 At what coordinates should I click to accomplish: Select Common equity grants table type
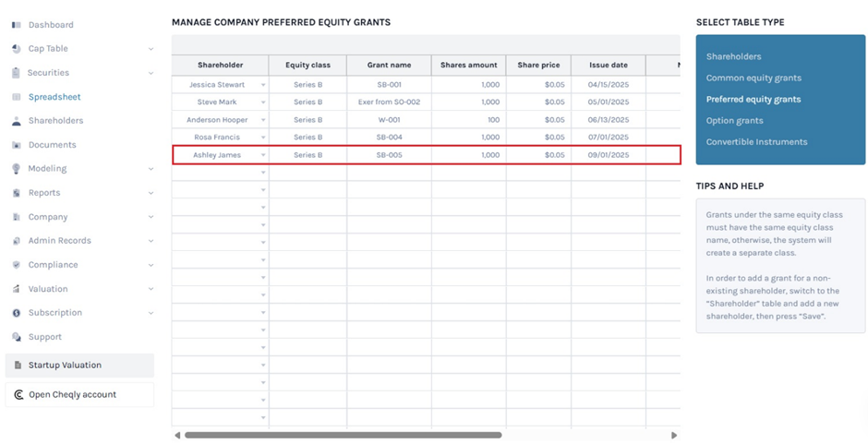click(753, 78)
